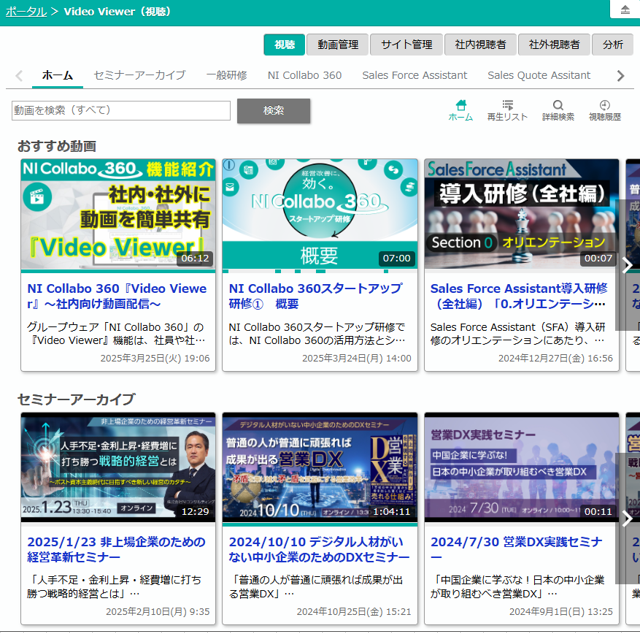Switch to the Sales Force Assistant tab

click(414, 76)
